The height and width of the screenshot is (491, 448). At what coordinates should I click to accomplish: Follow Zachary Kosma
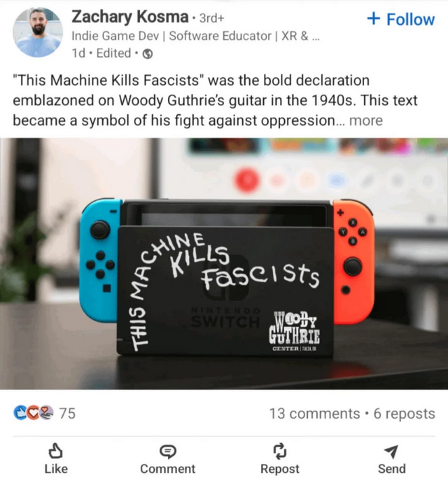point(401,19)
